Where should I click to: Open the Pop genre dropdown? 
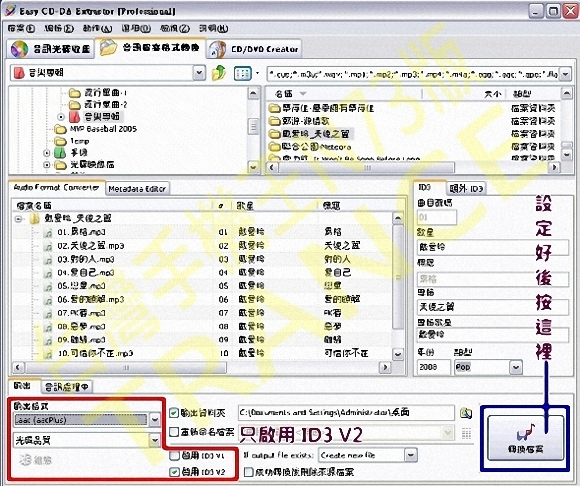516,367
